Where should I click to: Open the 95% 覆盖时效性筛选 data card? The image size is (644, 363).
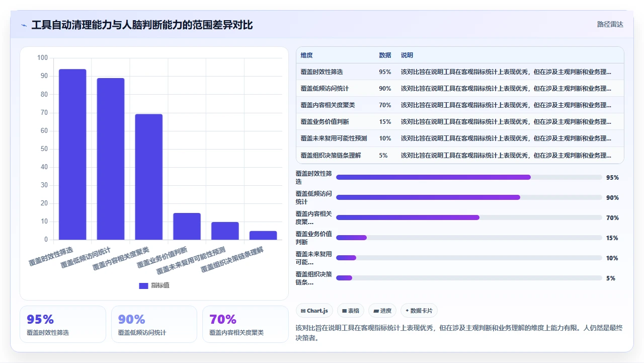pos(63,324)
